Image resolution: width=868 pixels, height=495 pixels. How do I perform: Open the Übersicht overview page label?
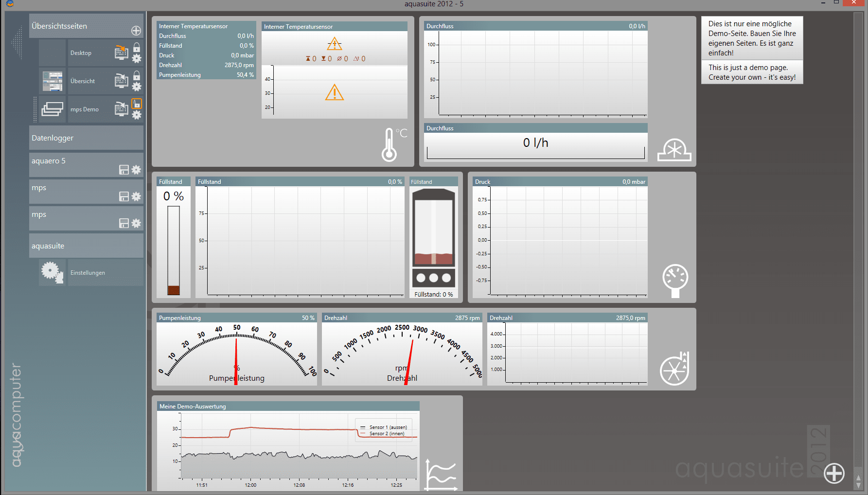point(83,81)
